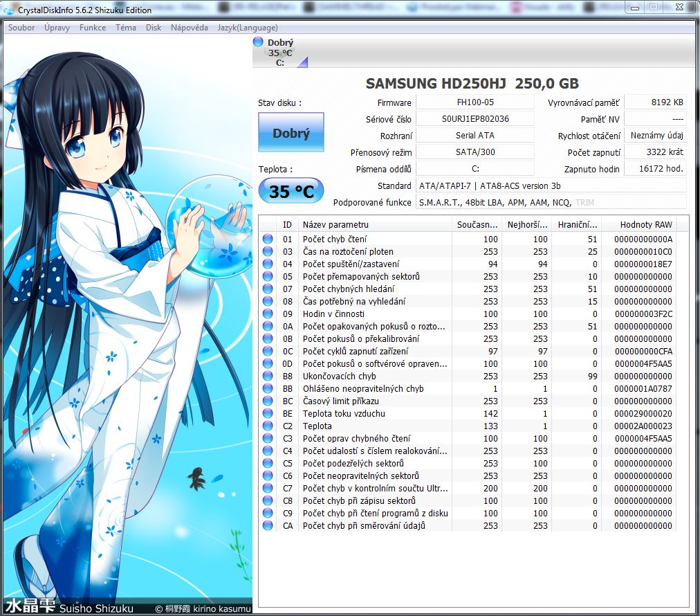Click the serial number field S0URJ1EP802036
This screenshot has height=616, width=700.
(475, 119)
